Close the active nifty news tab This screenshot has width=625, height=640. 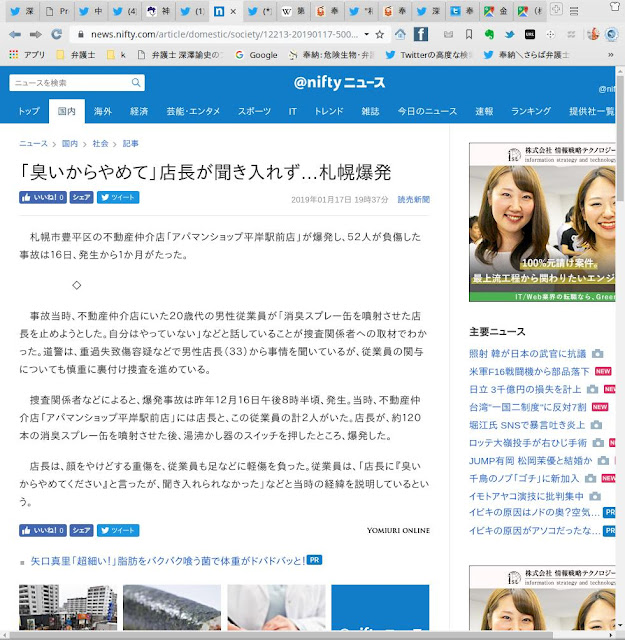233,12
